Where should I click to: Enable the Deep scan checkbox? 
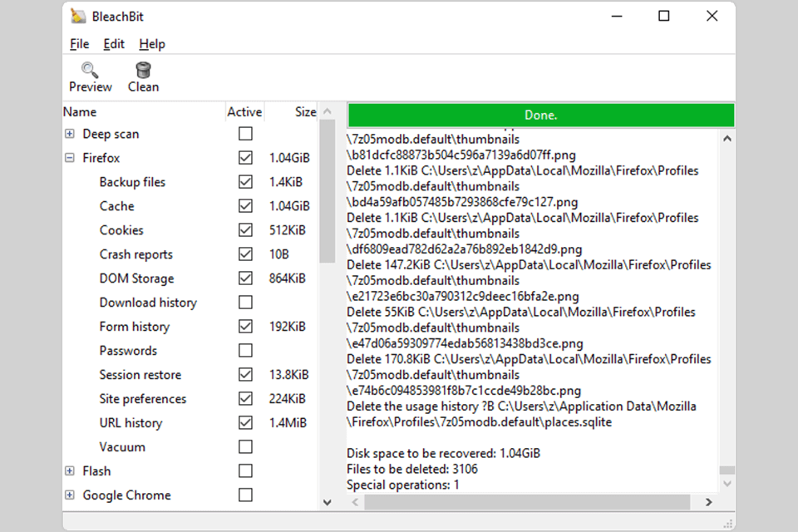point(245,134)
